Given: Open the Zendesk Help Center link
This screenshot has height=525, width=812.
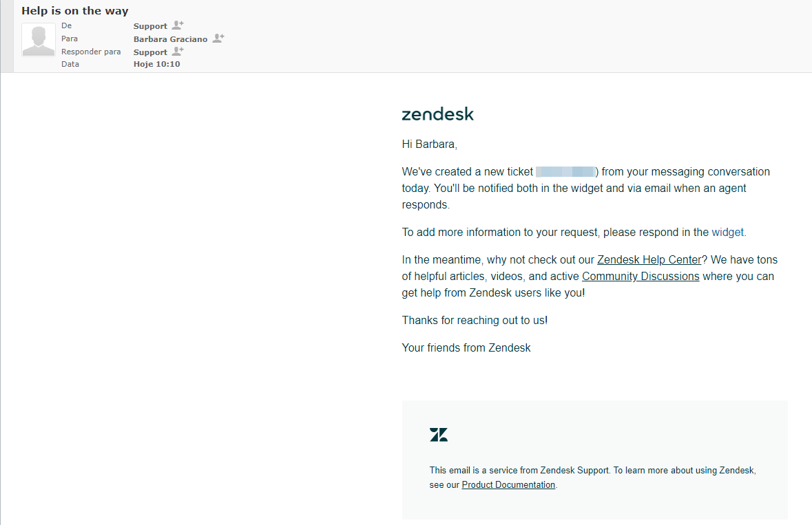Looking at the screenshot, I should pyautogui.click(x=649, y=259).
